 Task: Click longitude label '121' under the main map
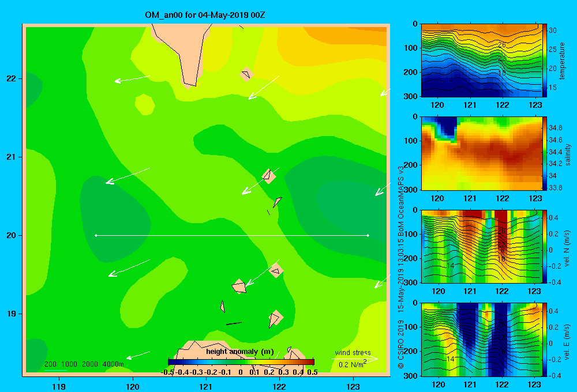pyautogui.click(x=206, y=386)
